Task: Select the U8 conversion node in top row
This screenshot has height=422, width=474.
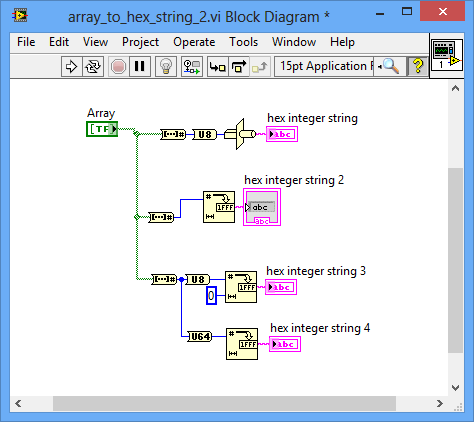Action: 205,134
